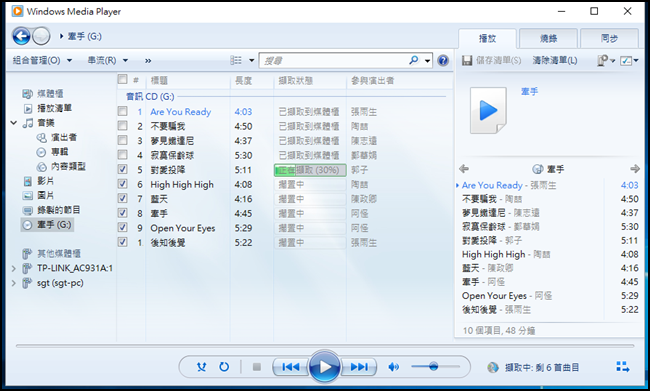Click into the 搜尋 search field
Viewport: 650px width, 391px height.
[334, 61]
